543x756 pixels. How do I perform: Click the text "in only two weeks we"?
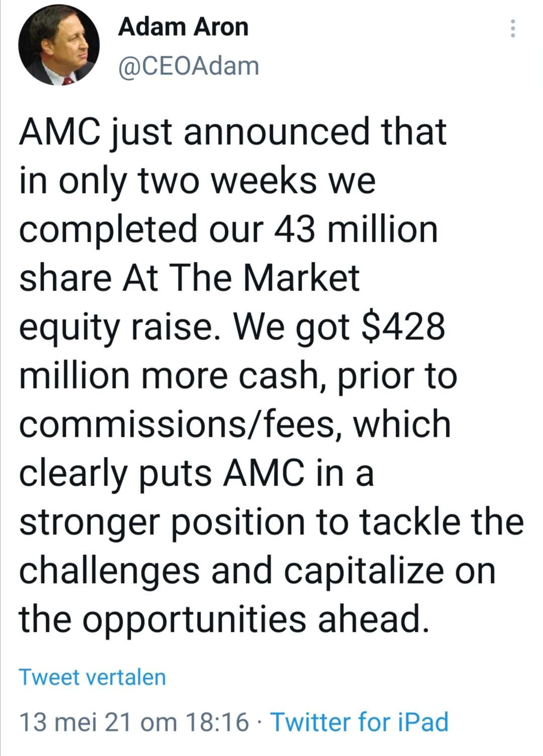[197, 181]
